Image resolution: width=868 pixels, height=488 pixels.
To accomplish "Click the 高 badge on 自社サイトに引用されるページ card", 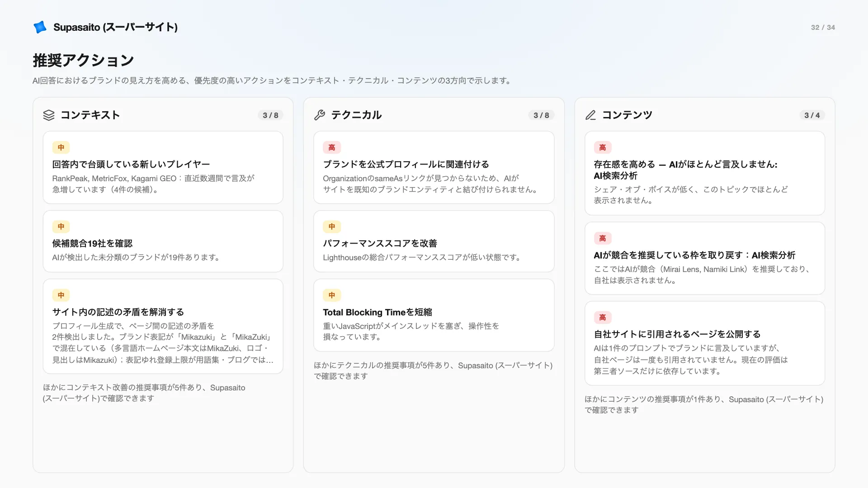I will [603, 317].
